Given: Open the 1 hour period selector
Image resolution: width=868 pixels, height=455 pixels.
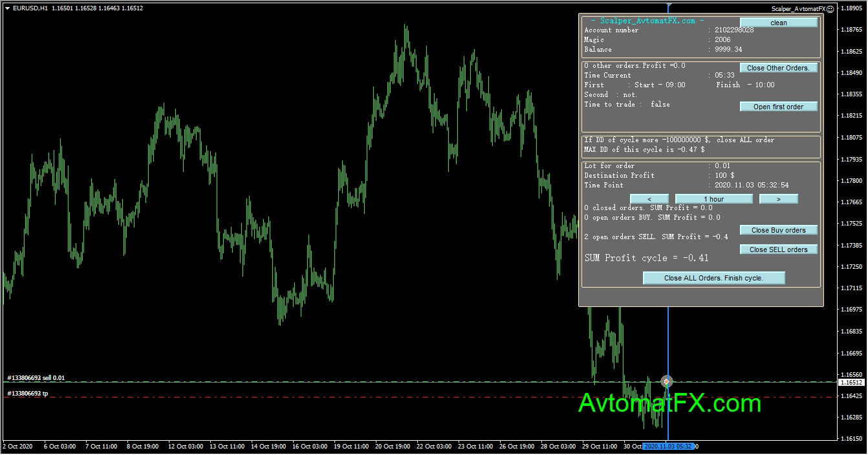Looking at the screenshot, I should [x=713, y=198].
